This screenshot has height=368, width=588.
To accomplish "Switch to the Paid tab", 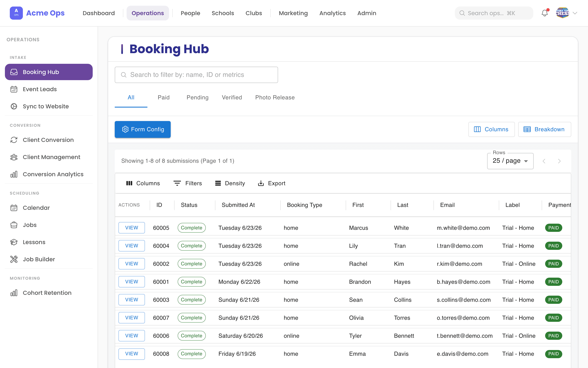I will (x=164, y=98).
